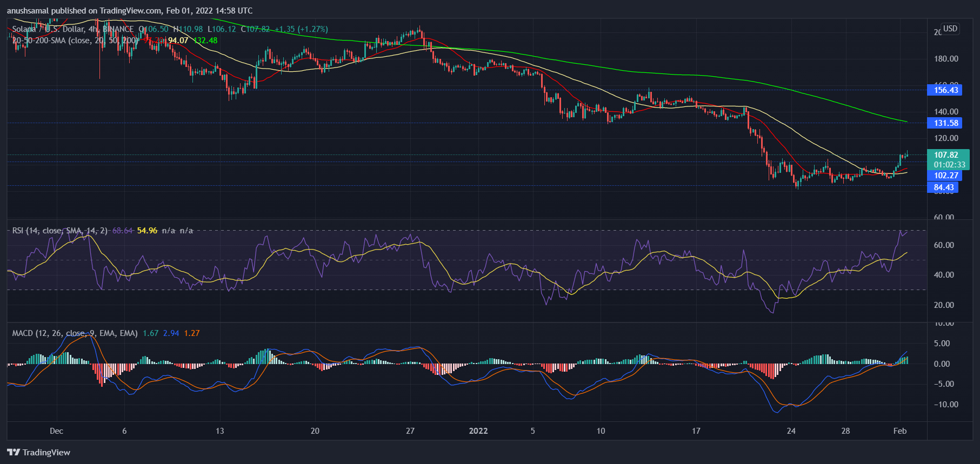Open the 20-50-200-SMA indicator legend
The width and height of the screenshot is (980, 464).
point(75,41)
